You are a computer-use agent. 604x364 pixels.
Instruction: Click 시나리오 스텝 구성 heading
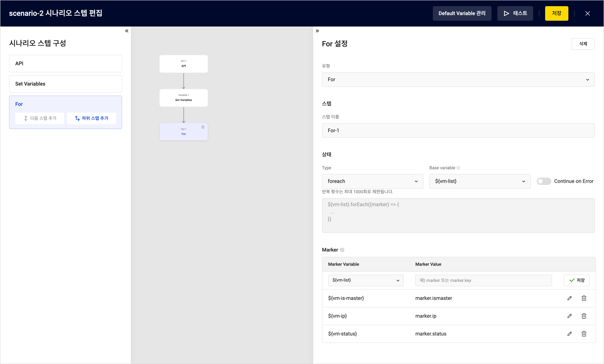[x=37, y=43]
